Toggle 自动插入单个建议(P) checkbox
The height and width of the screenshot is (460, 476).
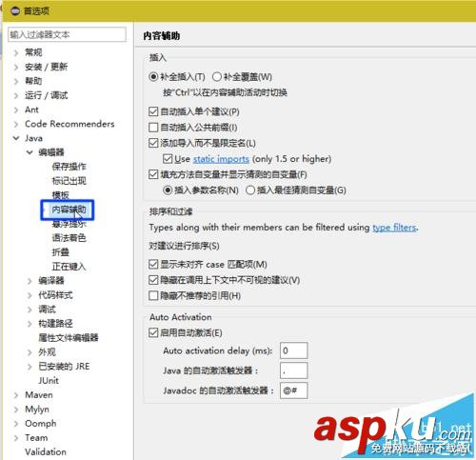[153, 111]
